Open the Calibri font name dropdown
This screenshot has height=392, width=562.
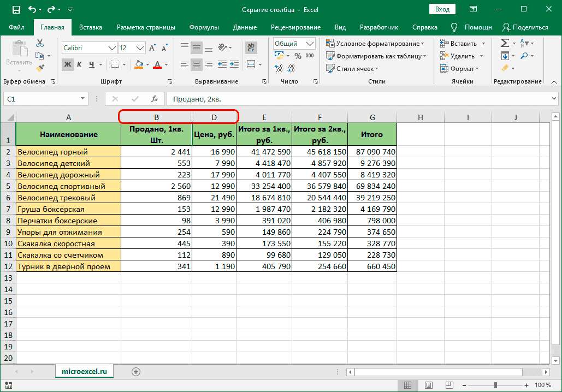point(113,48)
